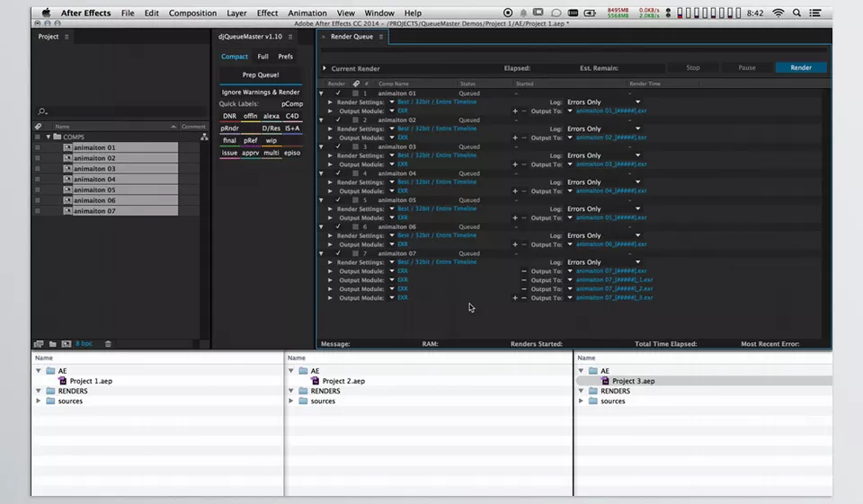Image resolution: width=863 pixels, height=504 pixels.
Task: Click label box for COMPS folder row
Action: [x=38, y=137]
